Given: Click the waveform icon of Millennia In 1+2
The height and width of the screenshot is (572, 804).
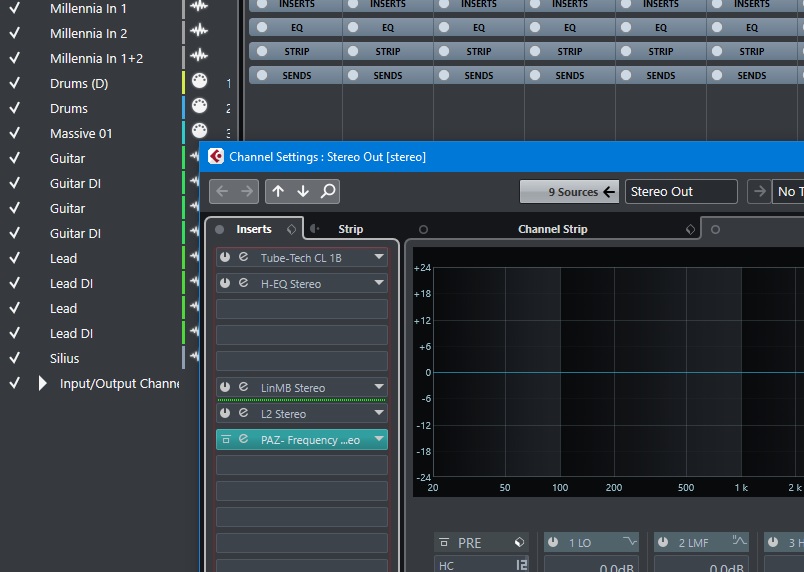Looking at the screenshot, I should pyautogui.click(x=198, y=55).
